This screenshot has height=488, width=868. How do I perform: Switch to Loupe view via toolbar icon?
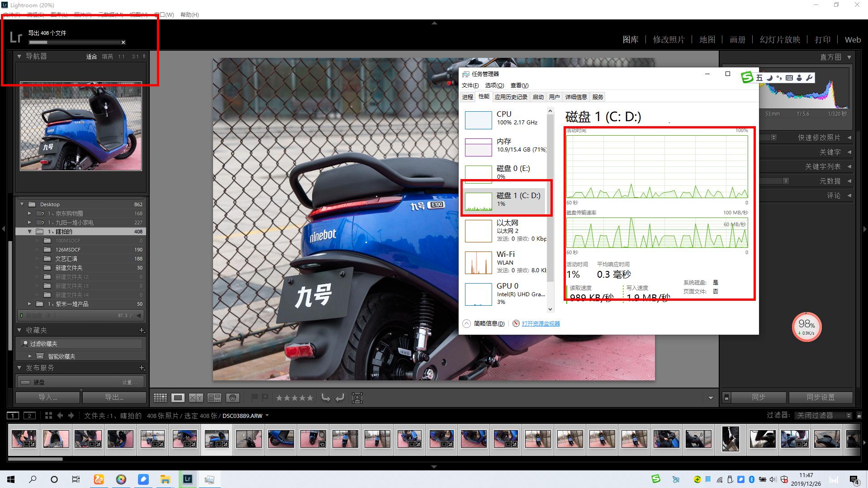coord(178,398)
